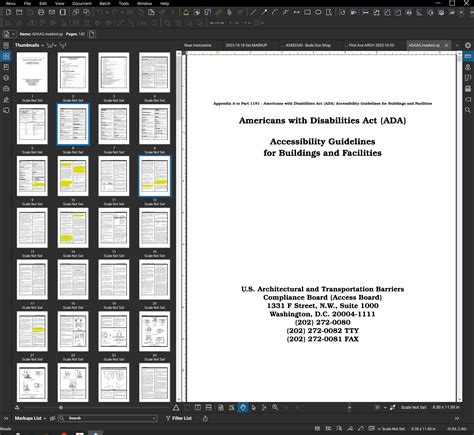This screenshot has width=474, height=435.
Task: Click the small-thumbnail triangle at slider start
Action: coord(17,407)
